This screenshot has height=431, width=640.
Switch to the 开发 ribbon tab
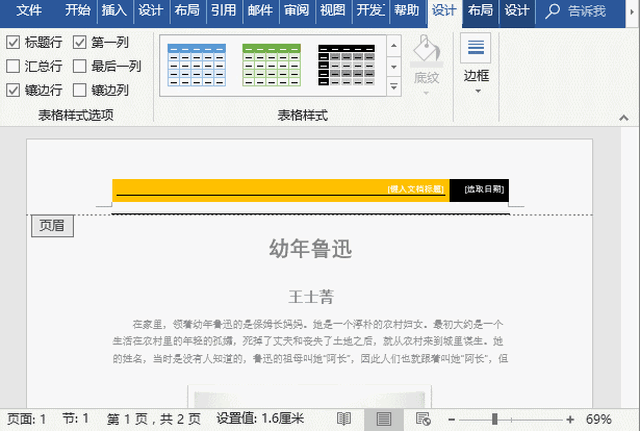[370, 10]
